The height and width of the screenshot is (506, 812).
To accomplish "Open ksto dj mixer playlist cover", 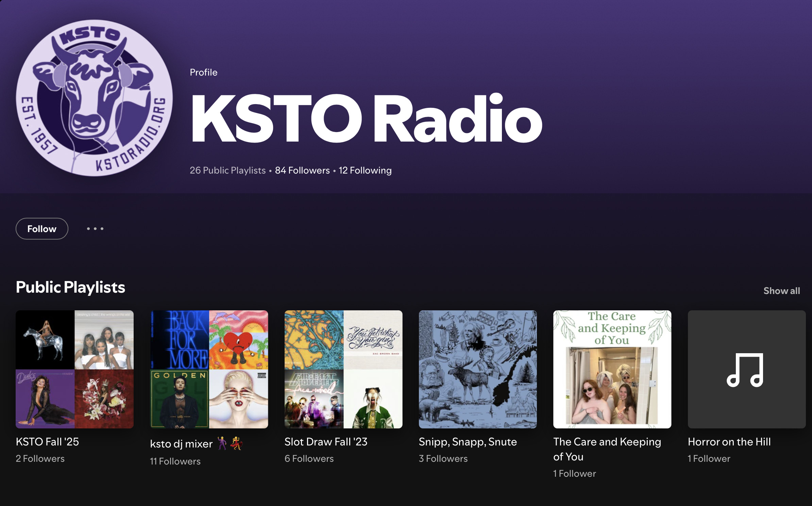I will [x=209, y=369].
